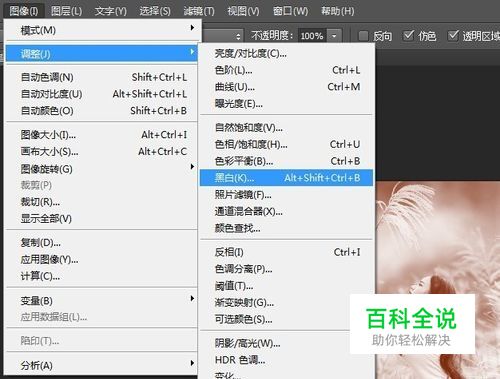Toggle the 反向 checkbox
The width and height of the screenshot is (500, 379).
coord(363,35)
